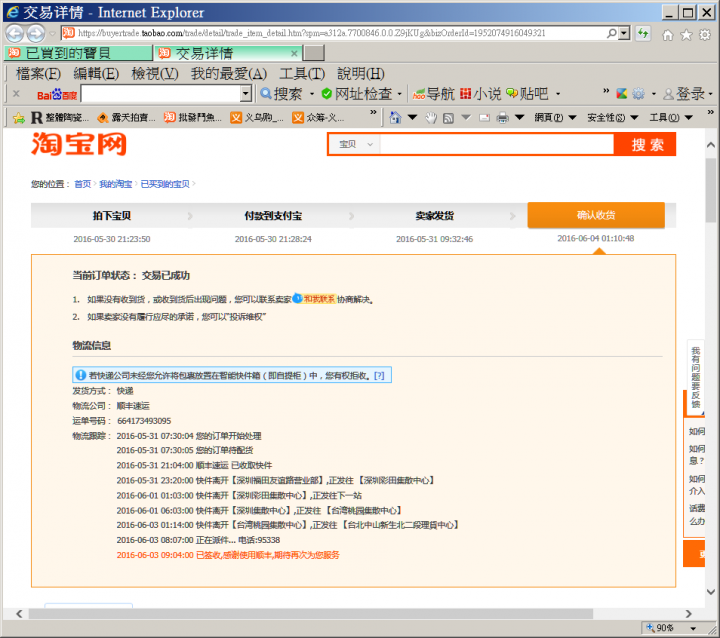Click the refresh/compatibility icon beside address bar
This screenshot has height=638, width=720.
(643, 33)
